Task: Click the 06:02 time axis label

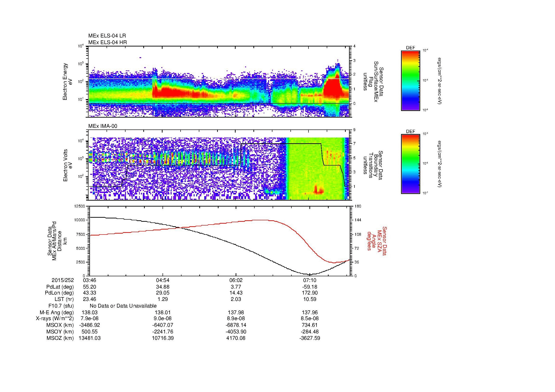Action: point(236,280)
